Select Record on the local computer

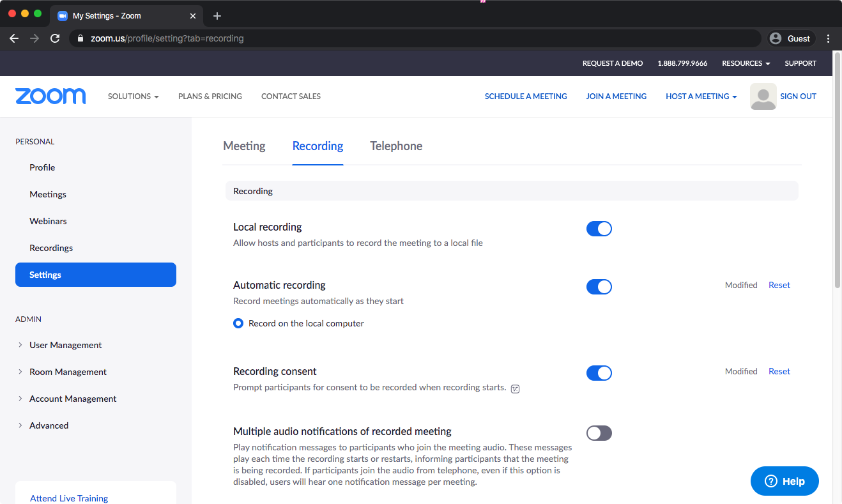(x=238, y=323)
